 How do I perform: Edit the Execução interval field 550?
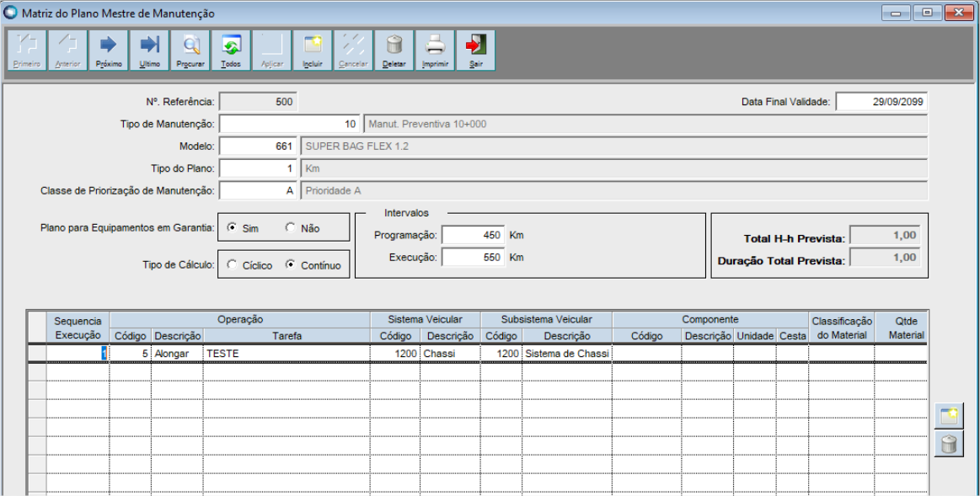coord(473,257)
